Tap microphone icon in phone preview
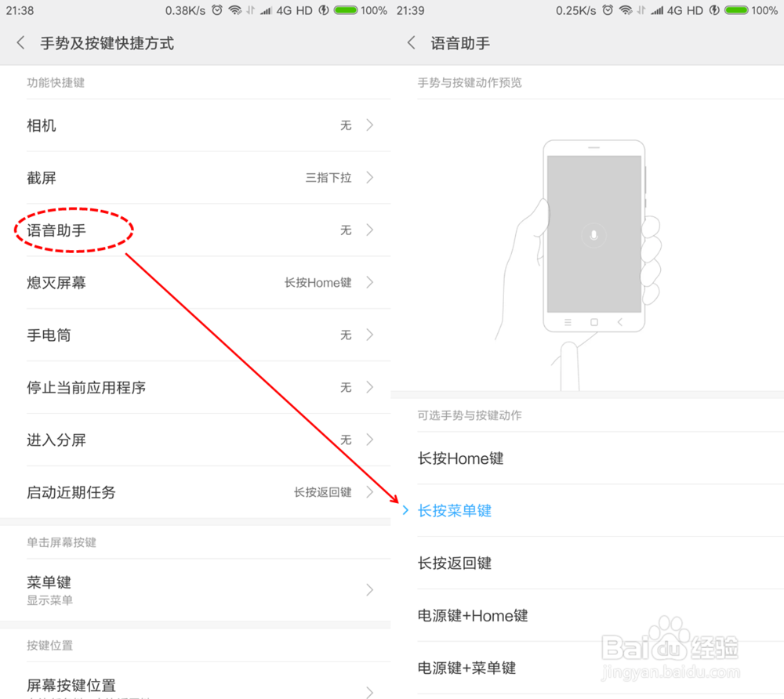 click(593, 235)
